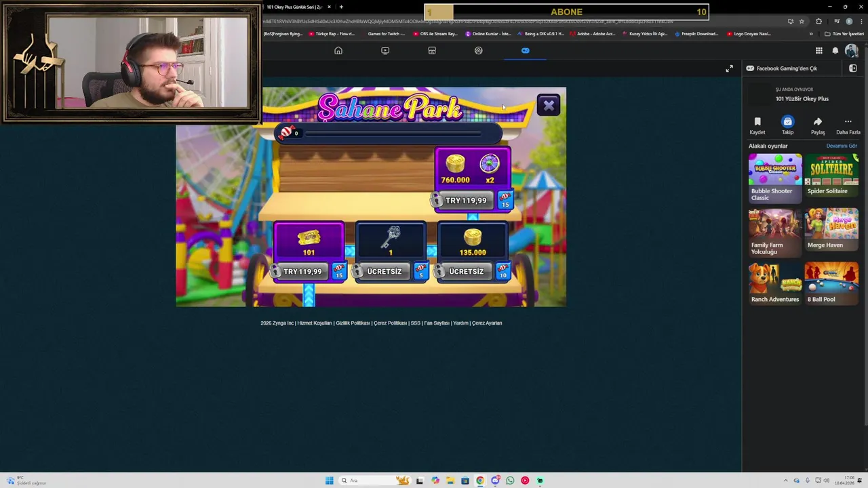Open Adobe bookmark in bookmarks bar

(x=593, y=34)
